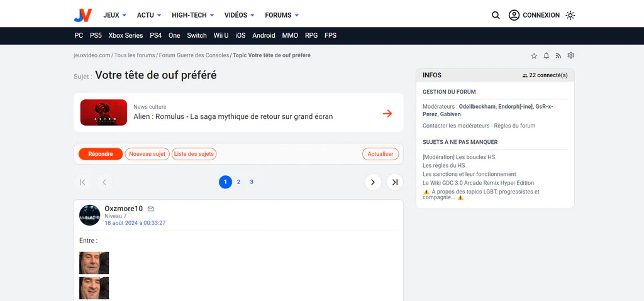Open Les sanctions et leur fonctionnement topic
The height and width of the screenshot is (301, 644).
tap(469, 174)
